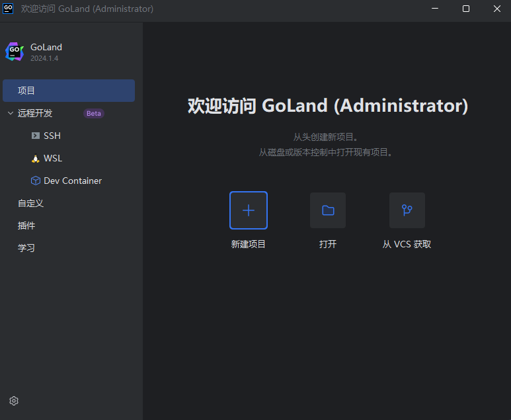511x420 pixels.
Task: Click the 打开 label
Action: (328, 244)
